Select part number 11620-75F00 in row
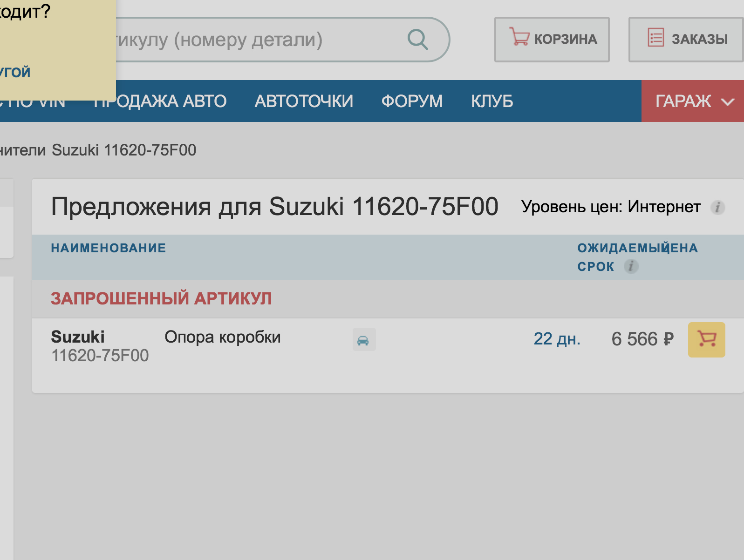This screenshot has height=560, width=744. [x=100, y=356]
